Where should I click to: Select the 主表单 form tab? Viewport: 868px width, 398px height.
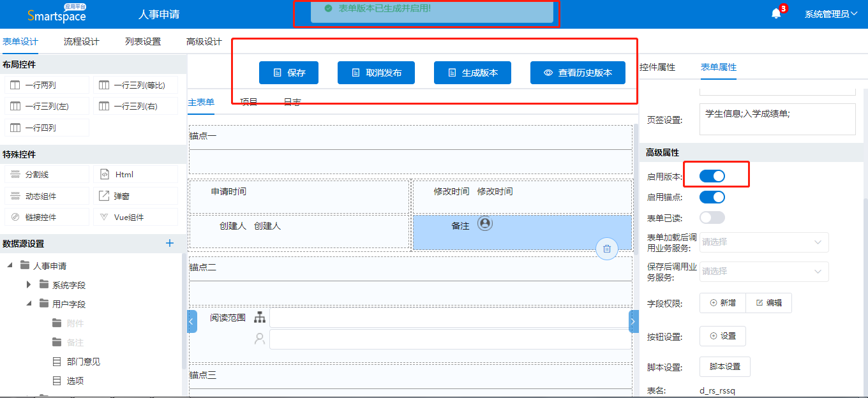201,102
